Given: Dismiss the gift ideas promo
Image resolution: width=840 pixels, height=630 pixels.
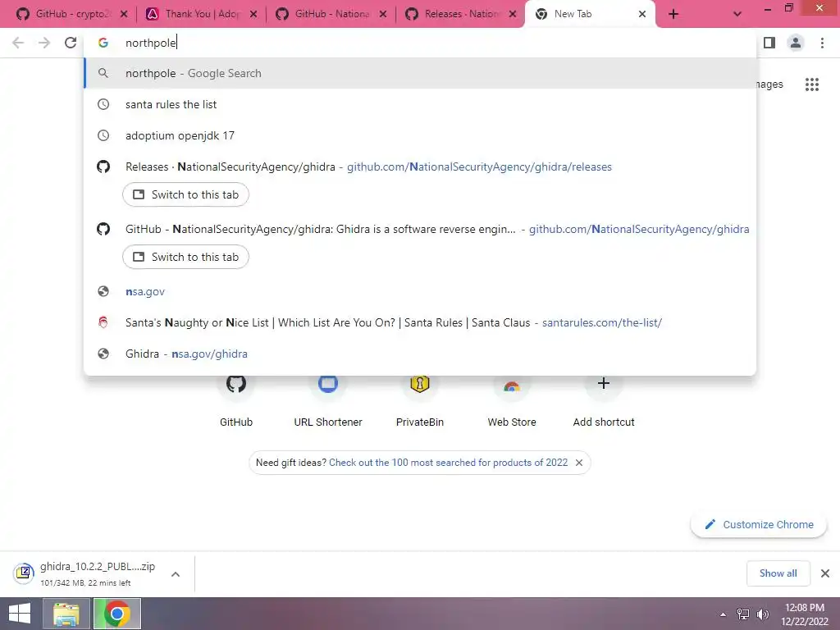Looking at the screenshot, I should click(579, 463).
